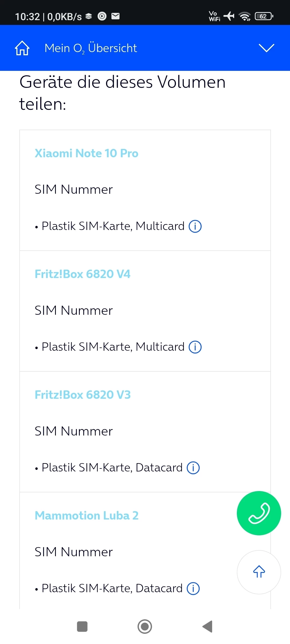The image size is (290, 644).
Task: Open Fritz!Box 6820 V3 device link
Action: point(83,395)
